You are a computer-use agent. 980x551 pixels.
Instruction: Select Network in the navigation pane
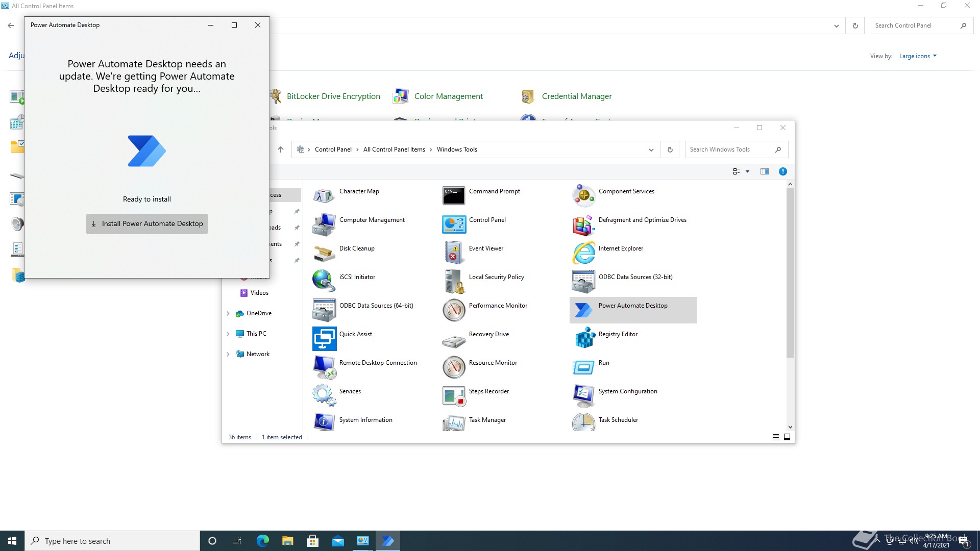point(258,354)
